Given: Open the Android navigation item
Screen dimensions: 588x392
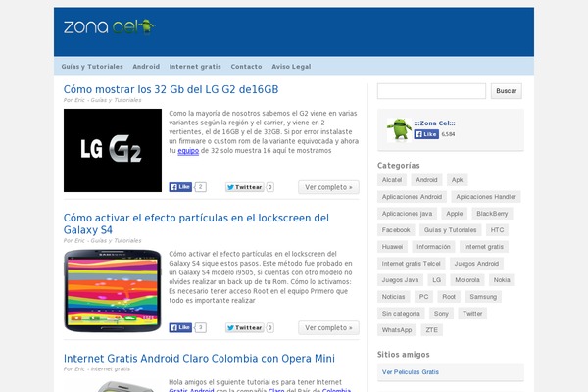Looking at the screenshot, I should pos(146,67).
